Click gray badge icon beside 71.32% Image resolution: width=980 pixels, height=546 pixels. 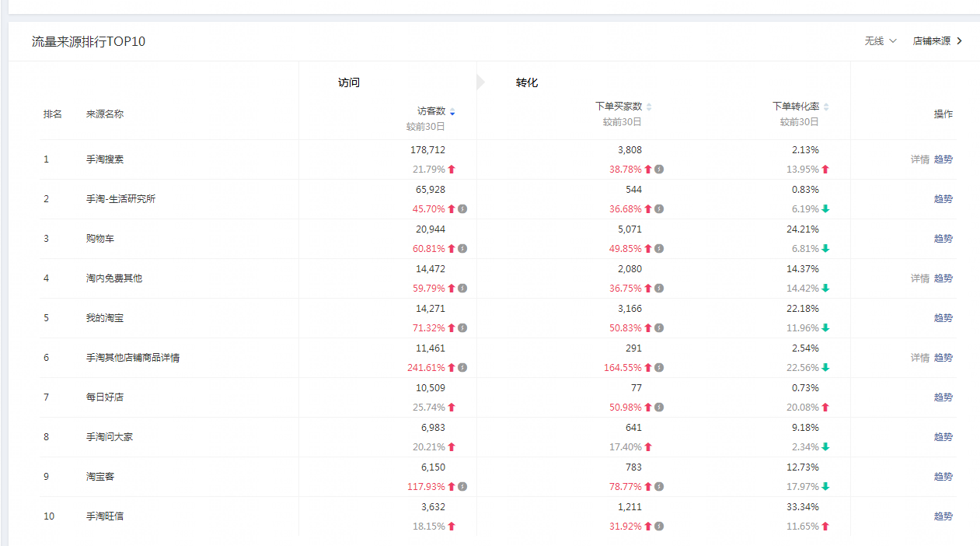pos(462,328)
